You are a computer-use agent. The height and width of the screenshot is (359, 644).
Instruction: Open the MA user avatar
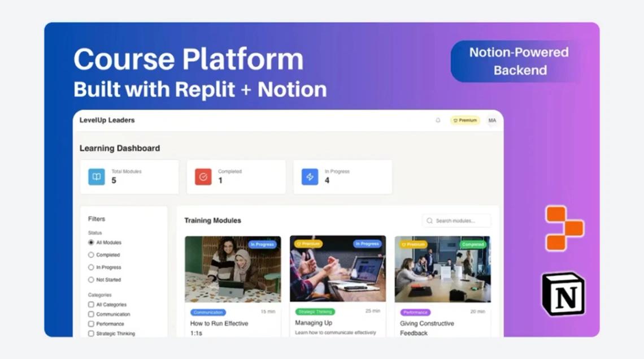point(492,120)
